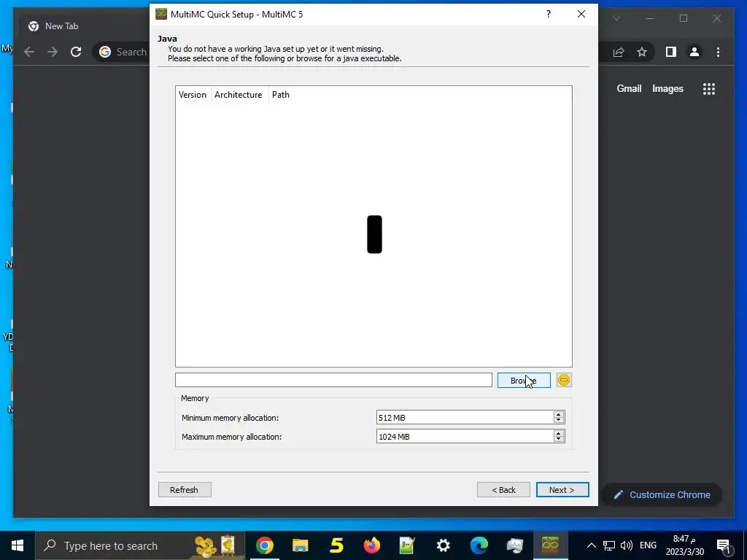Image resolution: width=747 pixels, height=560 pixels.
Task: Open Chrome profile avatar menu
Action: pos(694,52)
